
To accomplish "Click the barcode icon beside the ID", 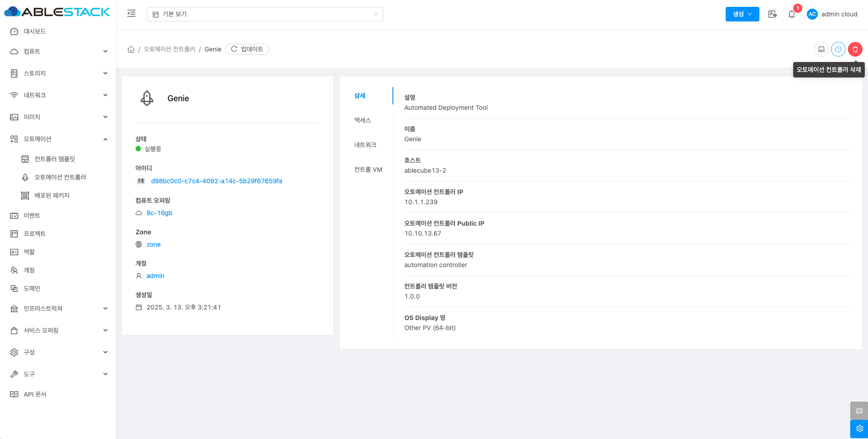I will pyautogui.click(x=141, y=181).
